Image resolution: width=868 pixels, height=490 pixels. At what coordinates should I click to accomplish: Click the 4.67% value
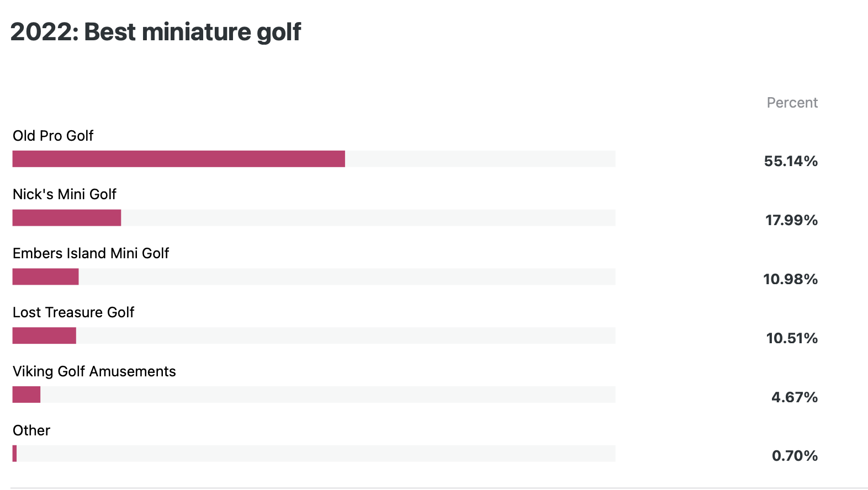795,397
